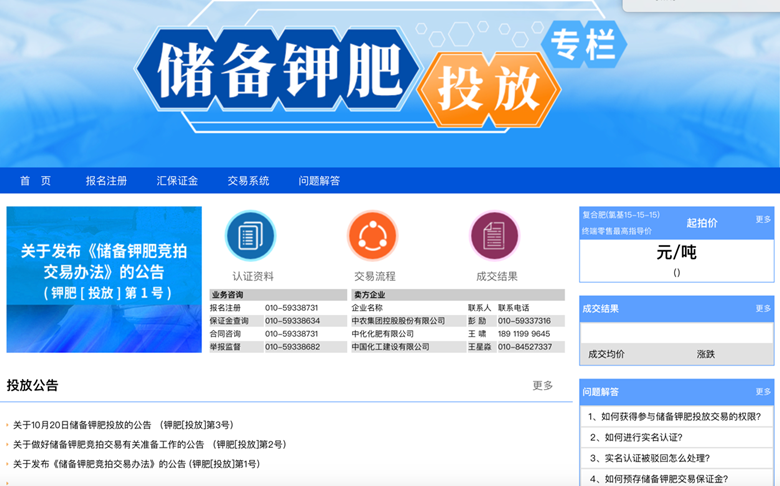Screen dimensions: 780x486
Task: Click 更多 in the 起拍价 panel header
Action: tap(763, 219)
